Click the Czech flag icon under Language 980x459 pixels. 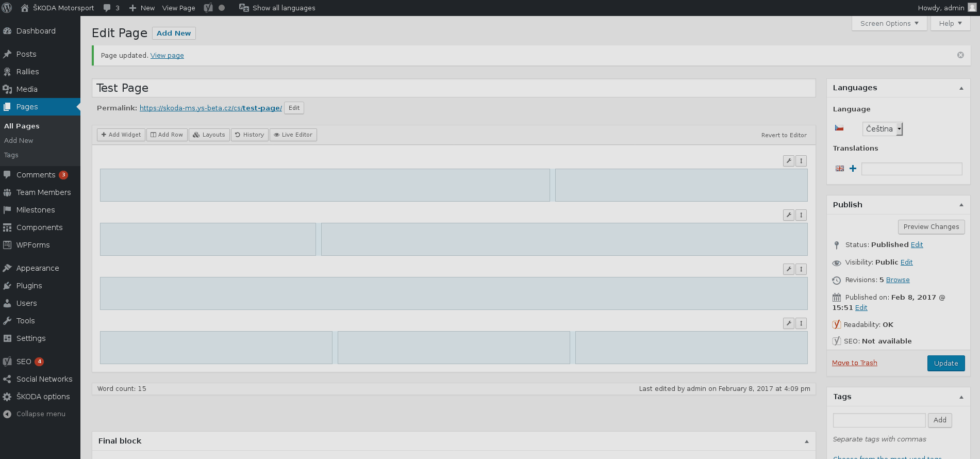839,128
